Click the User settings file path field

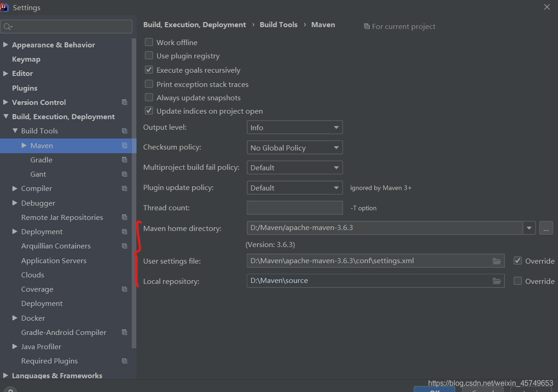coord(375,261)
